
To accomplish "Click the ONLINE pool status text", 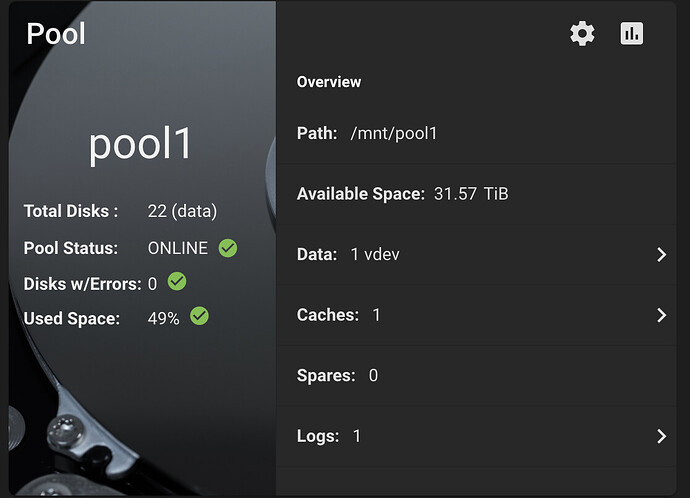I will (178, 248).
